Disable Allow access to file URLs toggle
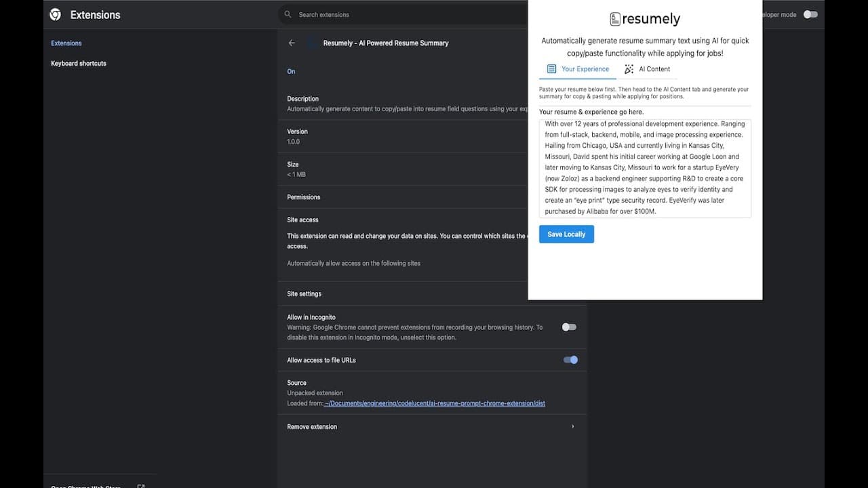This screenshot has width=868, height=488. tap(570, 360)
